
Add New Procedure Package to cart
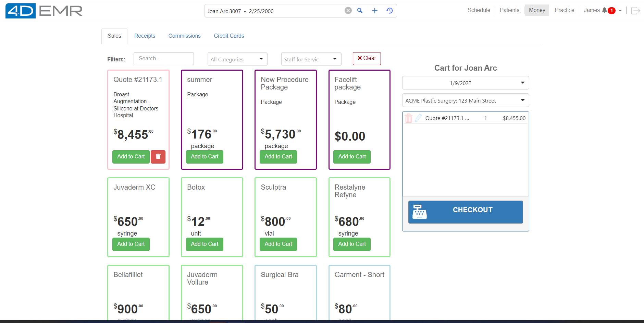(x=278, y=157)
